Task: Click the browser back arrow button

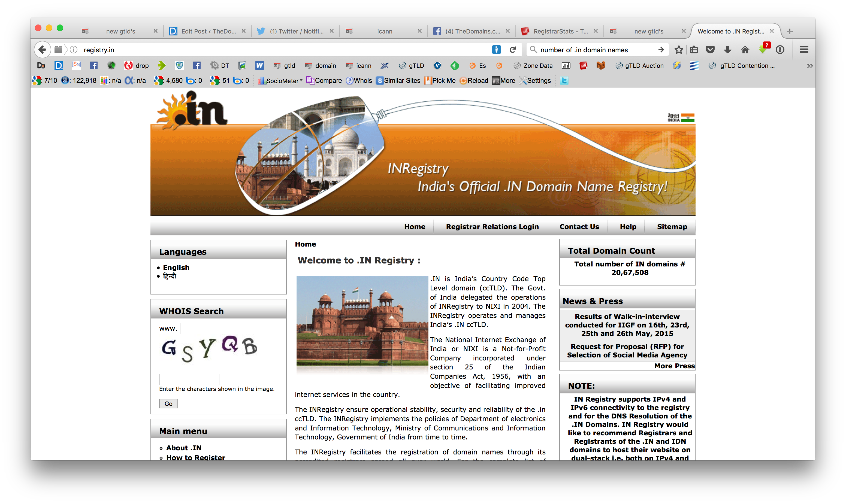Action: click(42, 50)
